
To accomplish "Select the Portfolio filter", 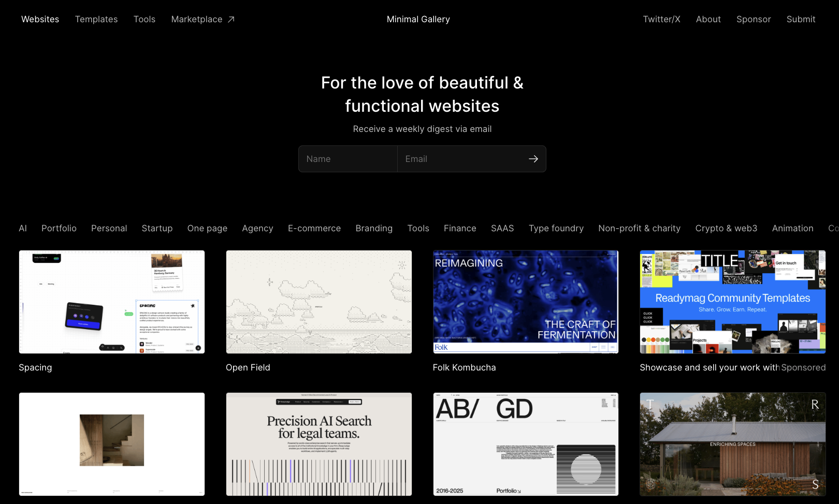I will click(59, 228).
